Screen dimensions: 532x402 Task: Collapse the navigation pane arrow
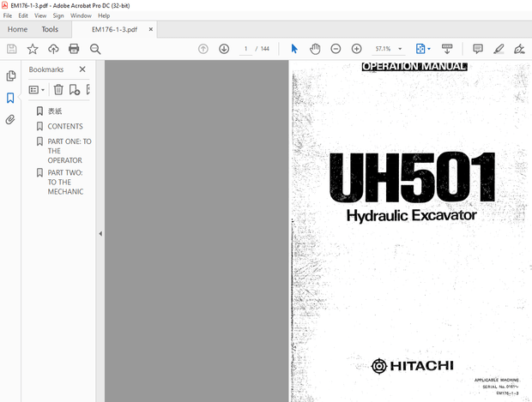[x=100, y=233]
